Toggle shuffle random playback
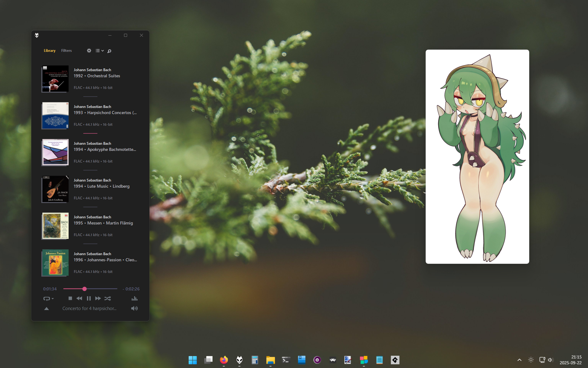Viewport: 588px width, 368px height. (107, 298)
